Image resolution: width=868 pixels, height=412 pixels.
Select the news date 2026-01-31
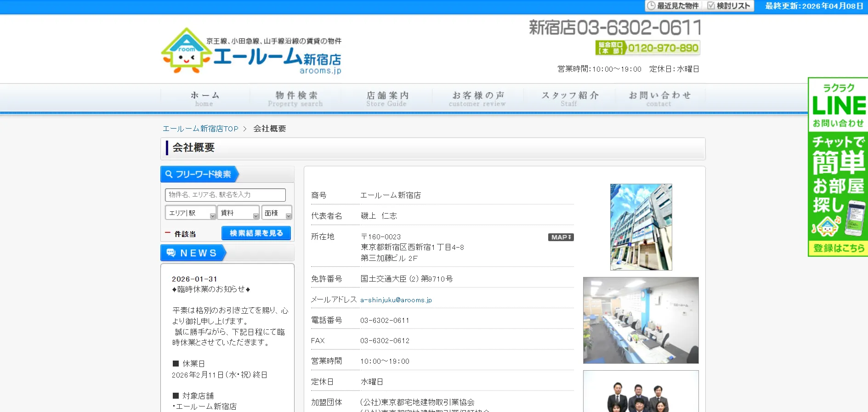click(x=194, y=279)
